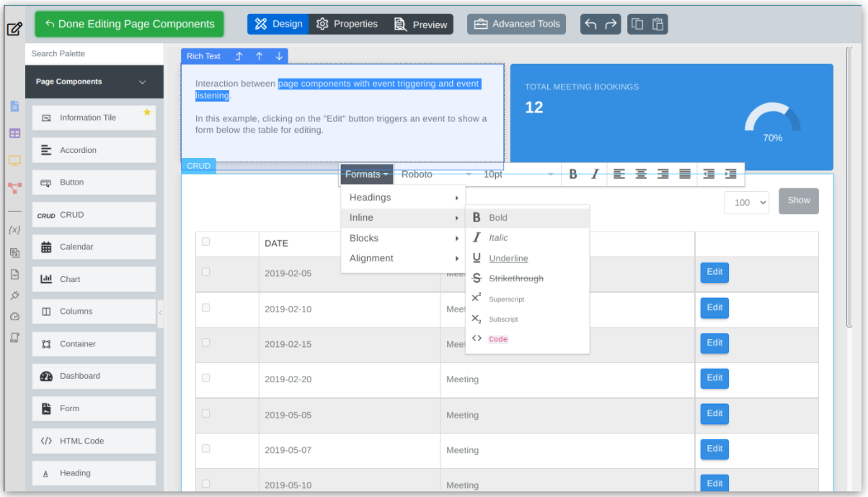Switch to the Properties tab

(x=347, y=24)
